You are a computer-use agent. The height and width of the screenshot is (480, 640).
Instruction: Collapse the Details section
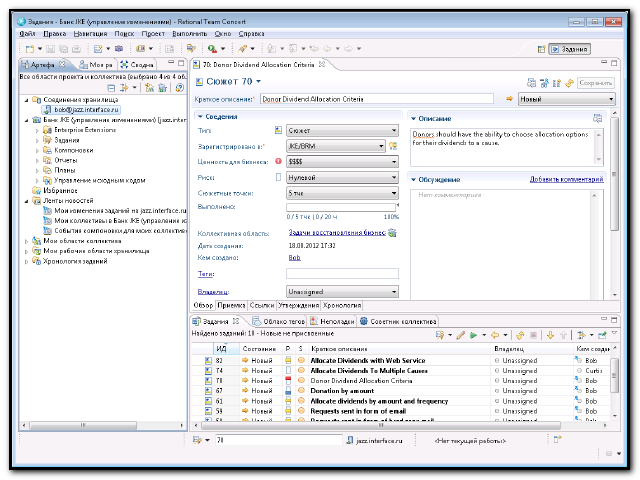(x=200, y=117)
